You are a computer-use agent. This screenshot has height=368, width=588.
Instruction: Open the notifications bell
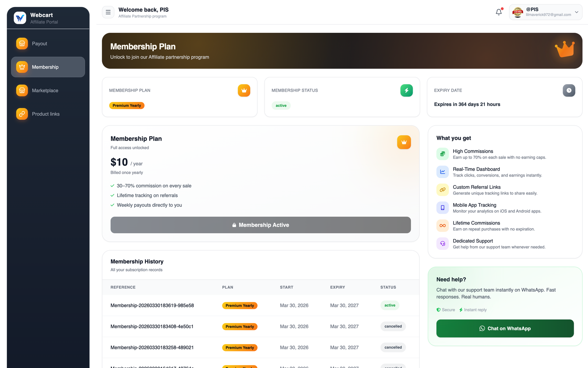click(499, 12)
